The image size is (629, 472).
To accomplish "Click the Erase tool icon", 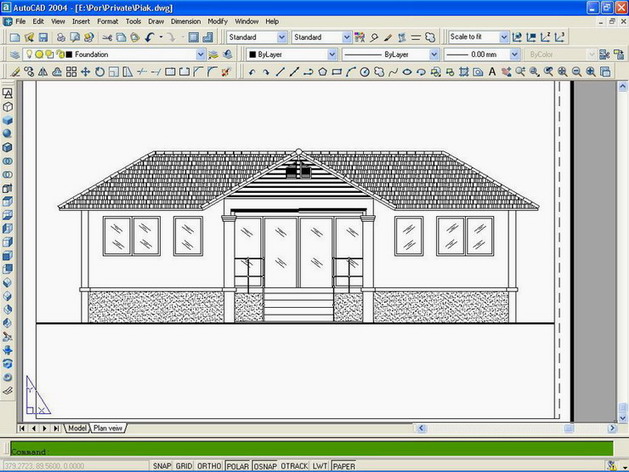I will pos(11,71).
